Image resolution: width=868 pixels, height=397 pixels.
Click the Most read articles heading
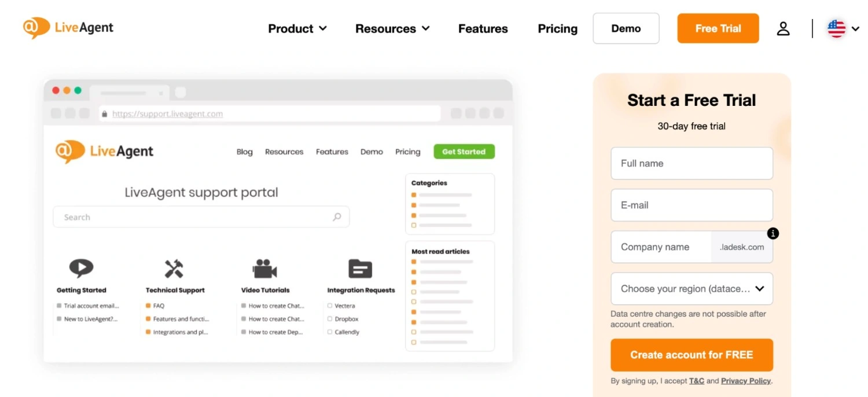click(x=440, y=252)
